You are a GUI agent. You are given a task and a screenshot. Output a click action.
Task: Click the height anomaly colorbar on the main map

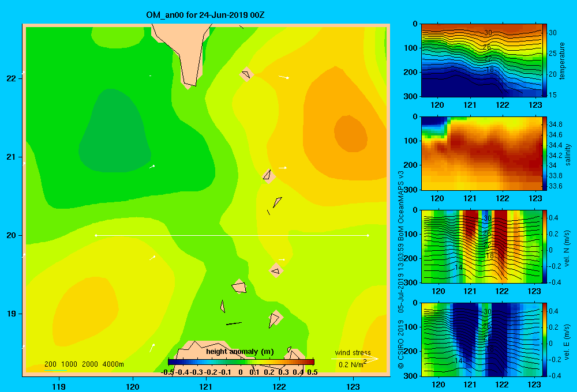tap(241, 362)
